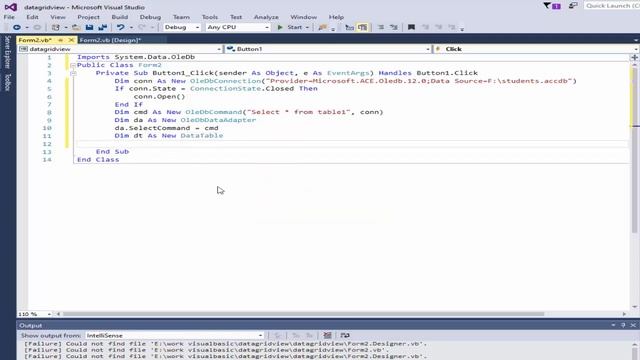Screen dimensions: 640x360
Task: Open the Toolbox side tab
Action: 7,82
